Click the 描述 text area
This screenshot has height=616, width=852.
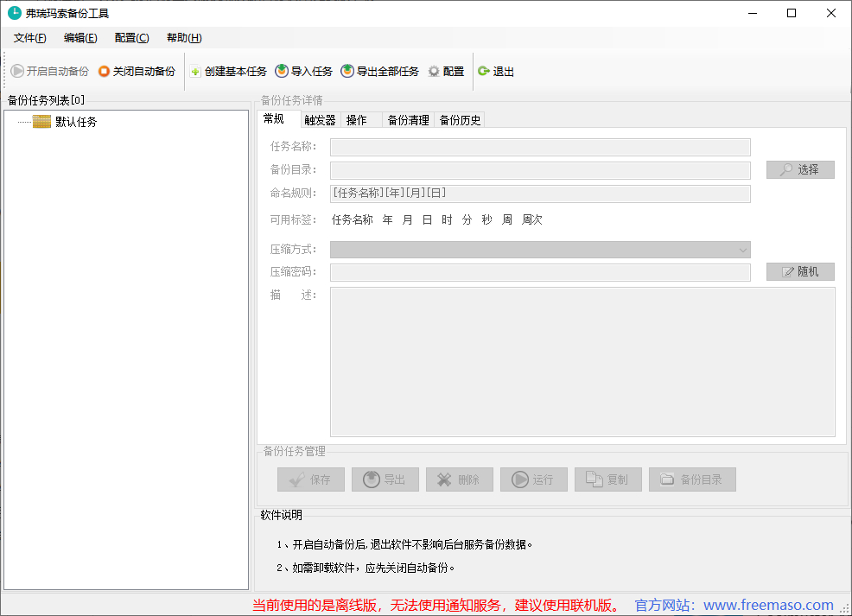(x=582, y=362)
